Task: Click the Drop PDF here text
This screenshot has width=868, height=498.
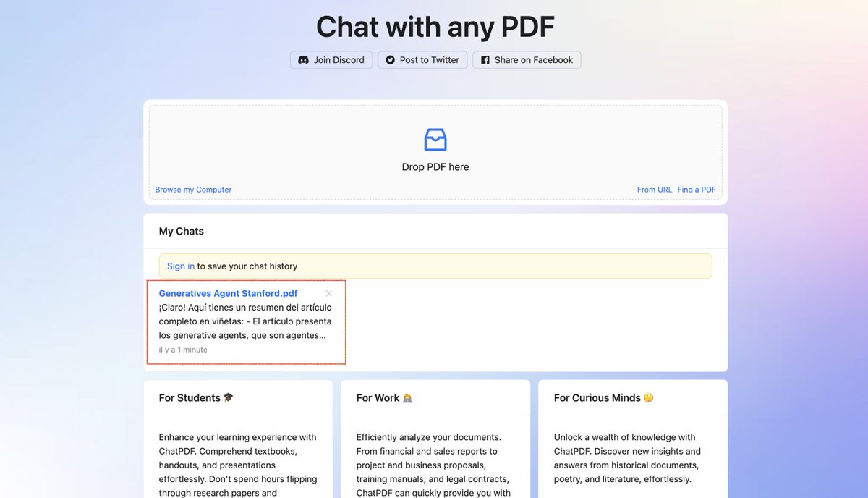Action: [x=435, y=167]
